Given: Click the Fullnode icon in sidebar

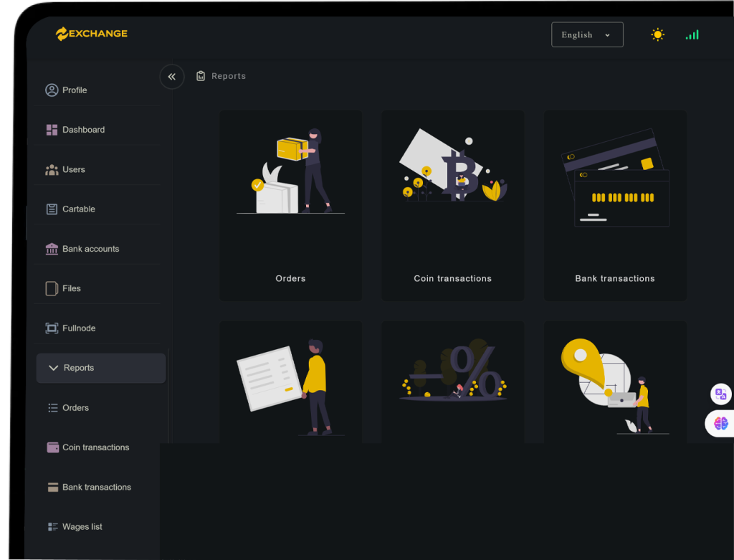Looking at the screenshot, I should (x=52, y=328).
